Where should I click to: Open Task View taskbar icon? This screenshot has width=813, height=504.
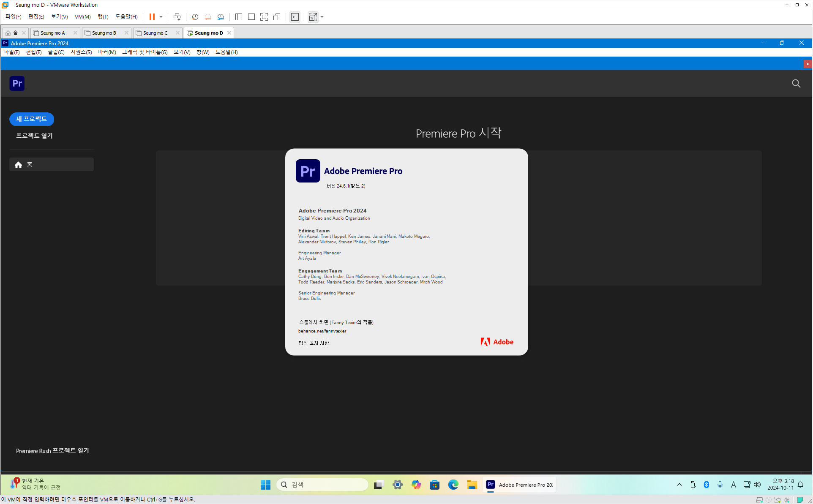coord(378,485)
